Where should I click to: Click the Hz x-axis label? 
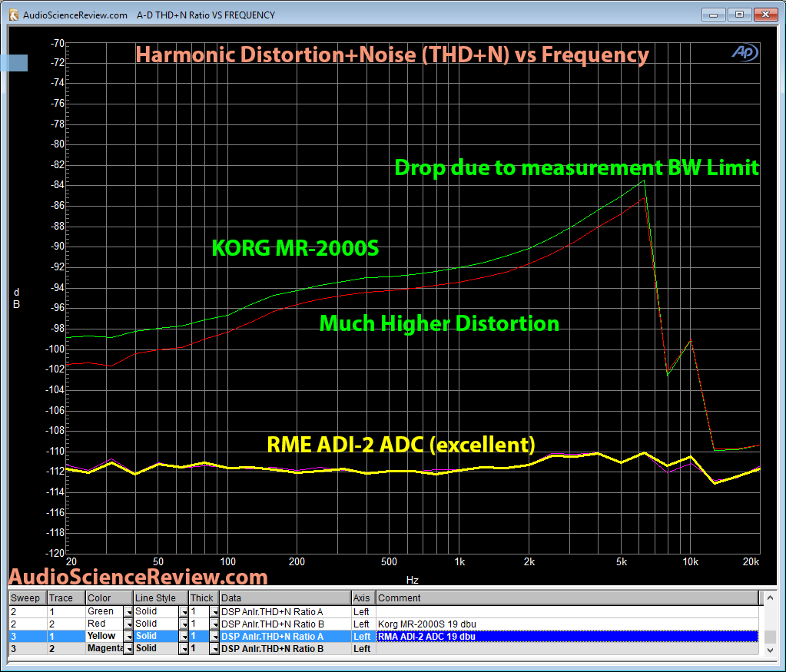[412, 580]
